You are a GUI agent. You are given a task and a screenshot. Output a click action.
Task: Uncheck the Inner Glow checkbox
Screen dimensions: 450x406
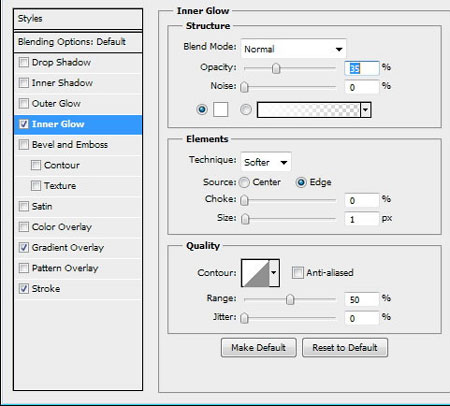coord(24,124)
